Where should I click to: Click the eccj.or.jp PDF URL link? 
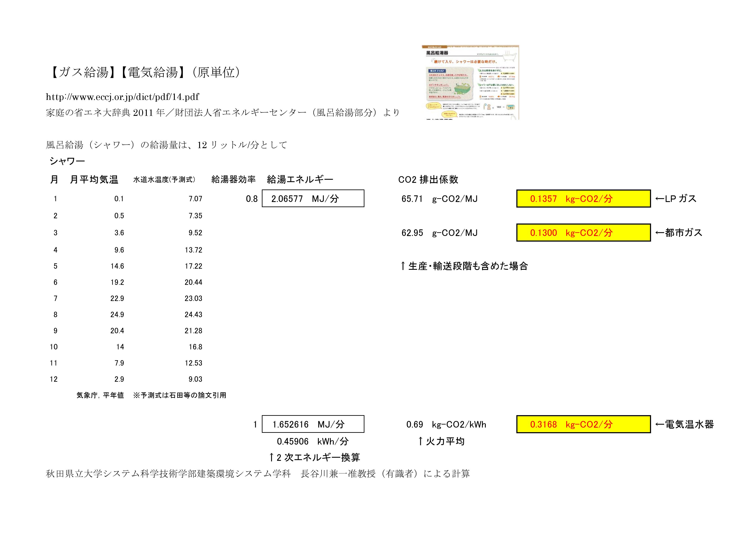click(x=122, y=97)
